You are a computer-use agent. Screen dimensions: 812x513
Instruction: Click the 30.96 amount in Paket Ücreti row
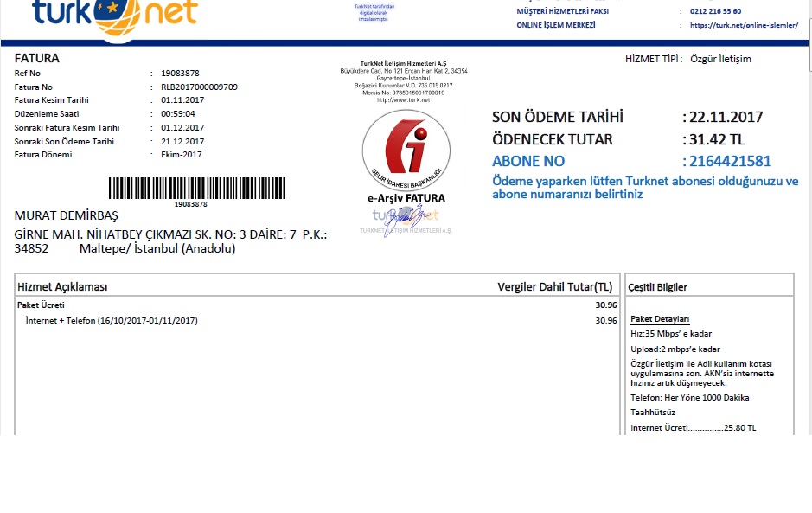(x=606, y=305)
